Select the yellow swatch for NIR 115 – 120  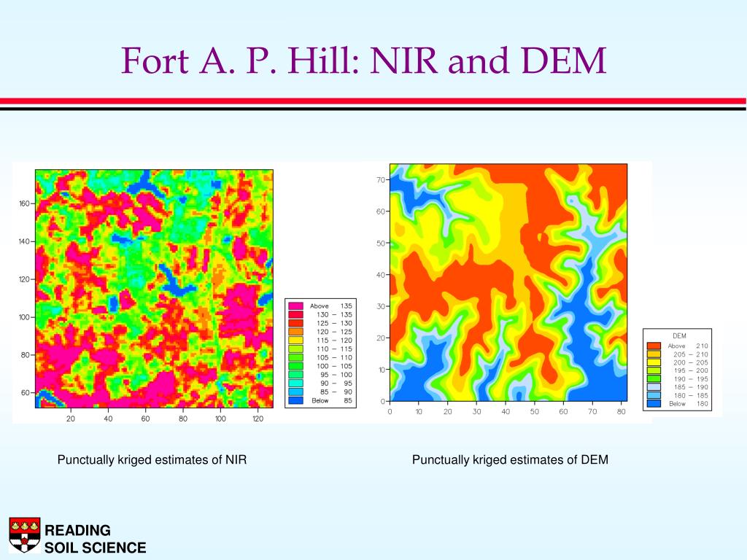click(296, 340)
